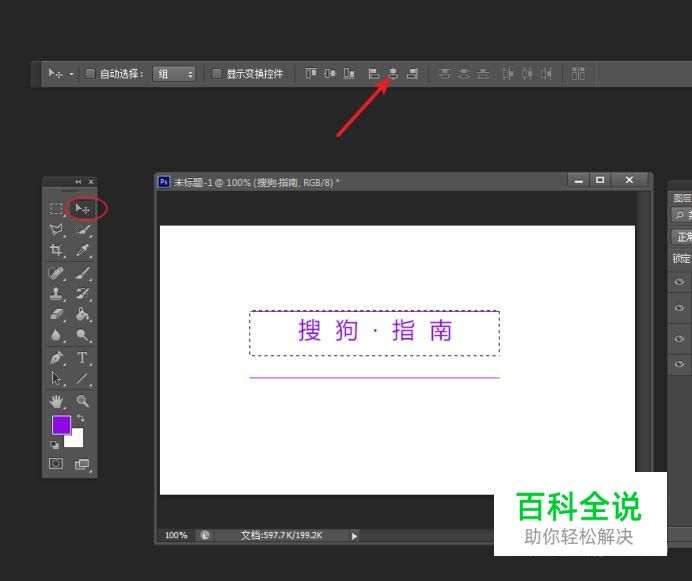
Task: Select the Healing Brush tool
Action: [x=56, y=273]
